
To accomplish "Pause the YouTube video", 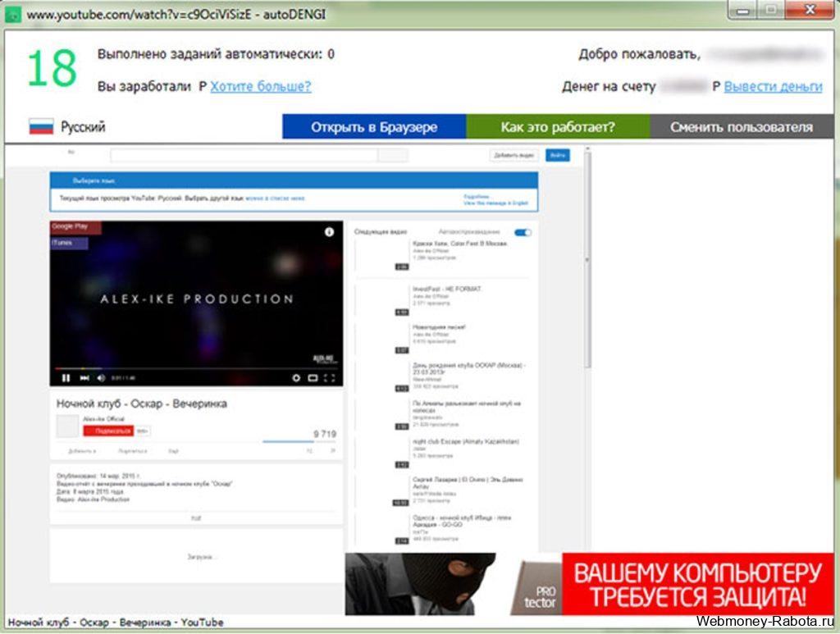I will point(66,378).
